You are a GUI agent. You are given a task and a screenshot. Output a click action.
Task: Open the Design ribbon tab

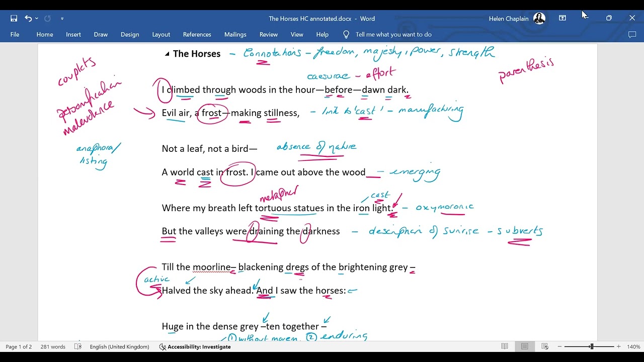click(x=130, y=35)
